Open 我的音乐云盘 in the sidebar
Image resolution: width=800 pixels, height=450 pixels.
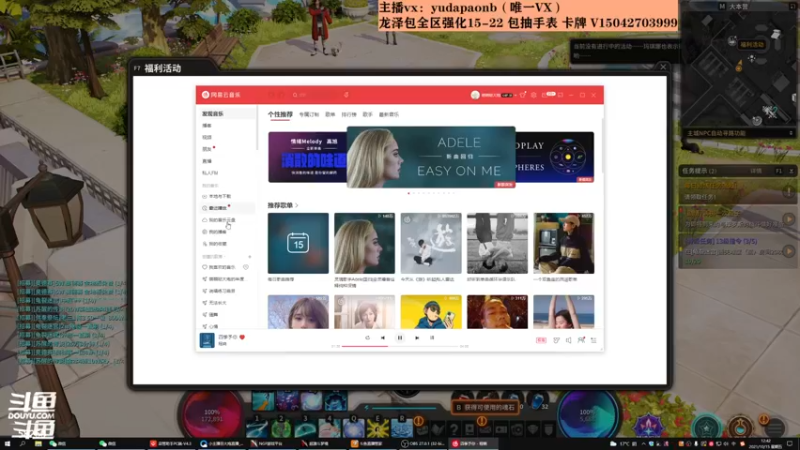click(x=219, y=220)
